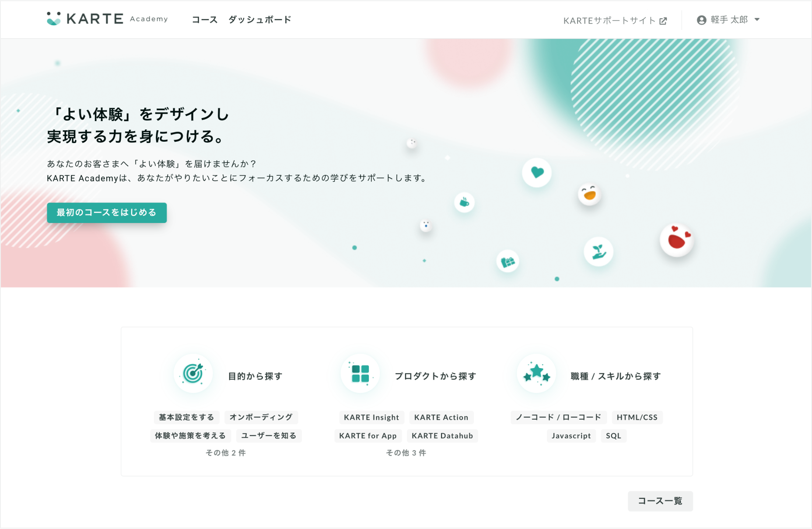
Task: Click the red heart-eyes face bubble
Action: tap(677, 240)
